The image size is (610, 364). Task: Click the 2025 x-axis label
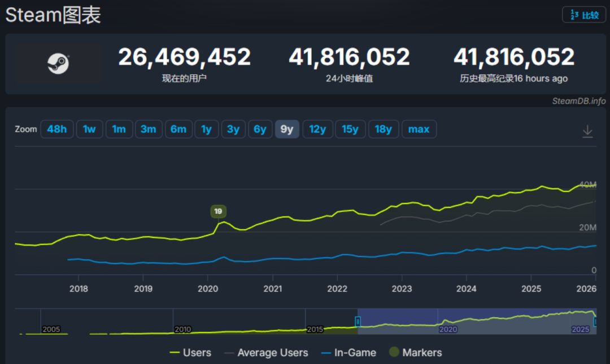tap(531, 288)
